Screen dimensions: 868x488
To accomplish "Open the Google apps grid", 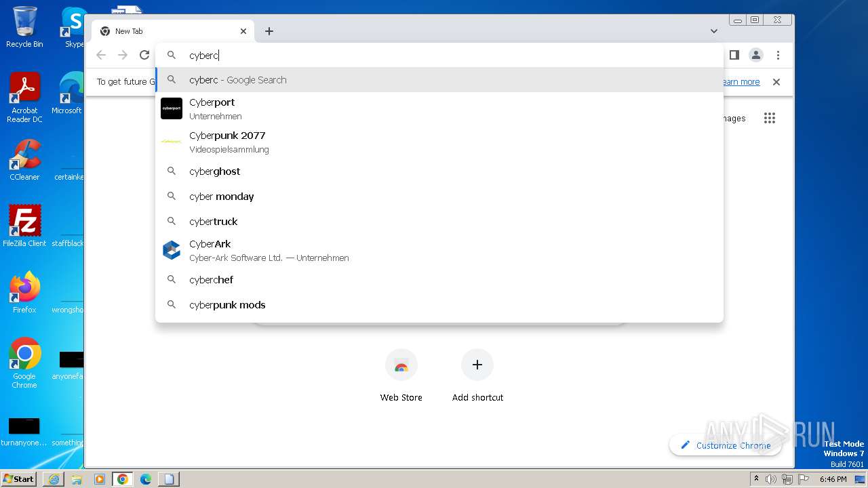I will click(x=769, y=118).
